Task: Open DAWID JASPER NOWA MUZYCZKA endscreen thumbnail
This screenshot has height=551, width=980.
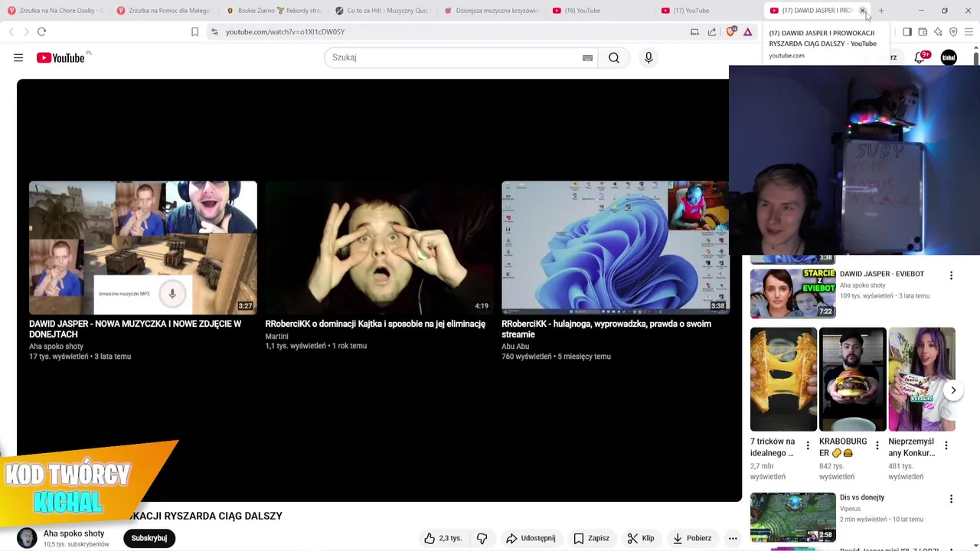Action: (143, 248)
